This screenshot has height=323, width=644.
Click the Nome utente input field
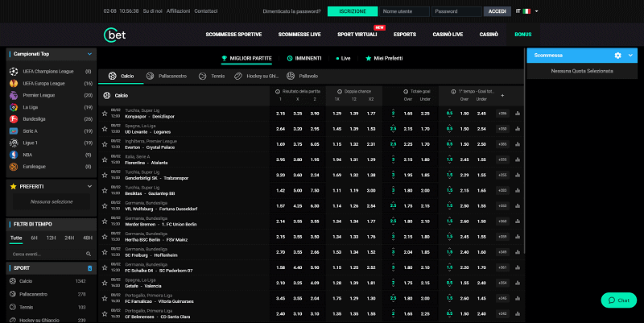click(404, 11)
